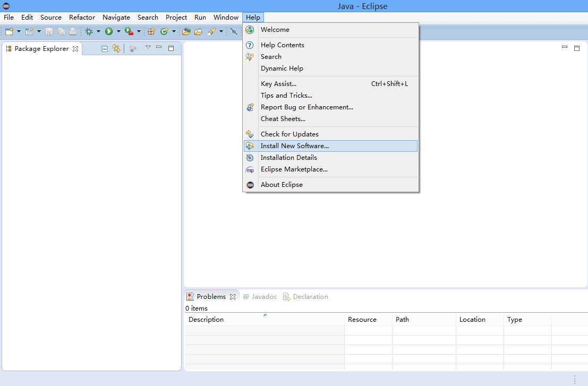Click the Open Task folder icon

click(x=198, y=31)
